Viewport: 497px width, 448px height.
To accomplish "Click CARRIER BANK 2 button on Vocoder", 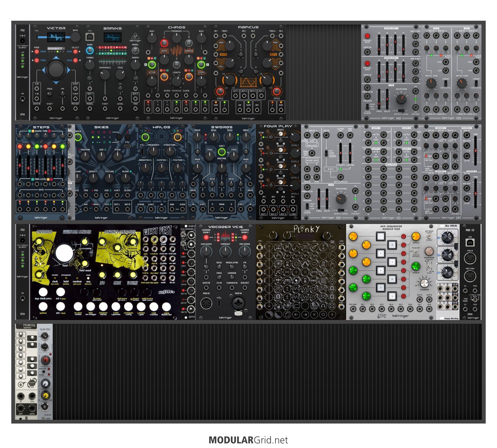I will pyautogui.click(x=245, y=237).
